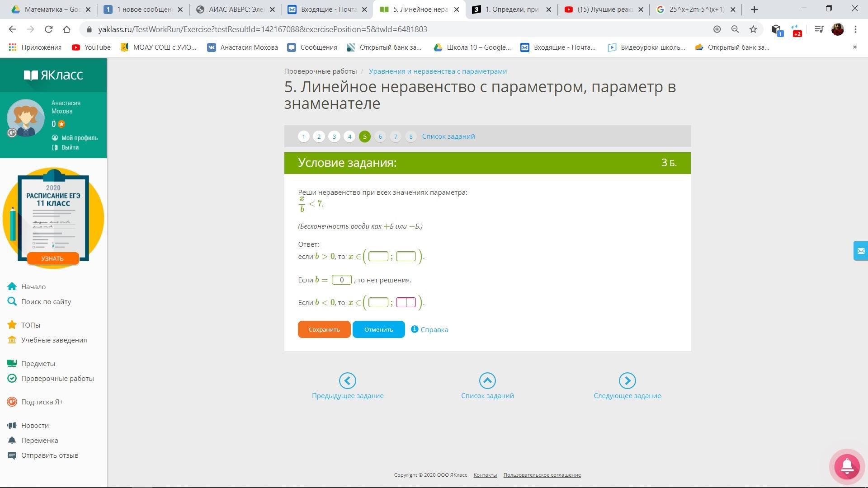This screenshot has height=488, width=868.
Task: Click the browser reload icon
Action: coord(48,29)
